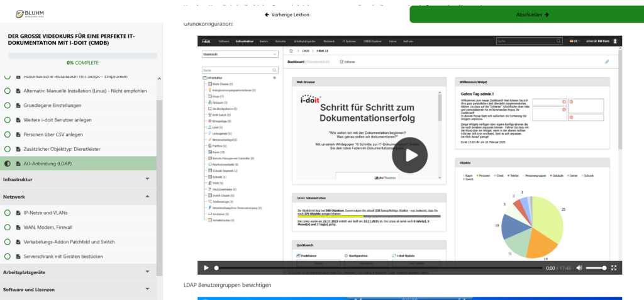Enter fullscreen mode for the video
The width and height of the screenshot is (644, 300).
614,268
